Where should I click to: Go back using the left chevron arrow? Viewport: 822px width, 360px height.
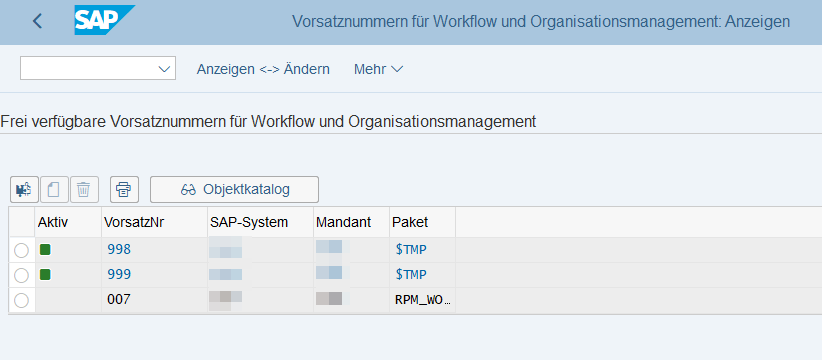pyautogui.click(x=37, y=21)
